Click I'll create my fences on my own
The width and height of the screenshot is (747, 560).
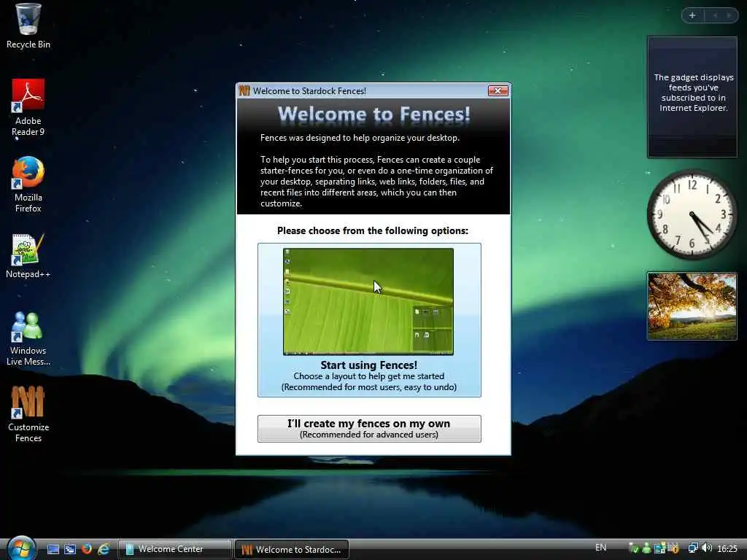[x=369, y=429]
